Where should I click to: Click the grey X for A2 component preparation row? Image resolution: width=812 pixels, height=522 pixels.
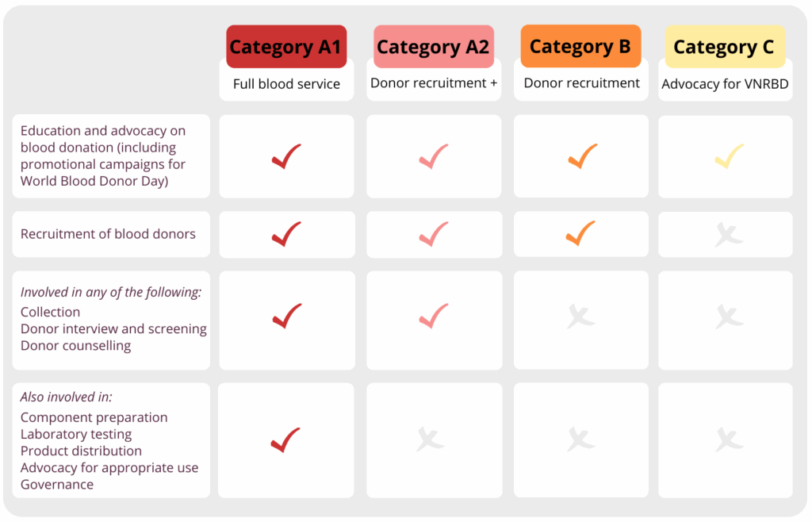(x=431, y=439)
